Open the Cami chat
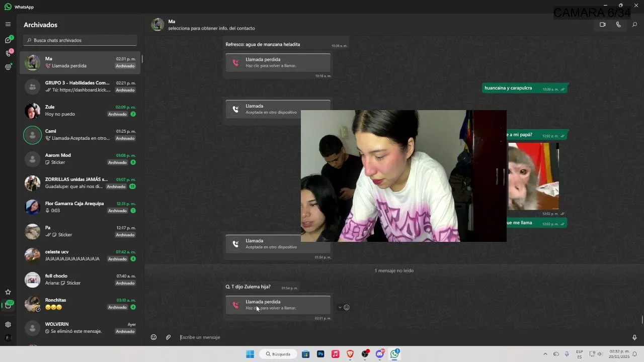Image resolution: width=644 pixels, height=362 pixels. click(80, 135)
